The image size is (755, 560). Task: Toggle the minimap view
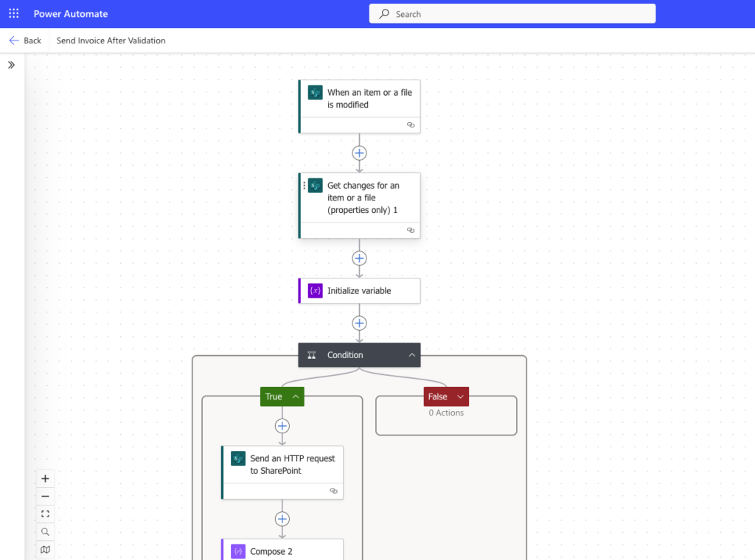[45, 550]
